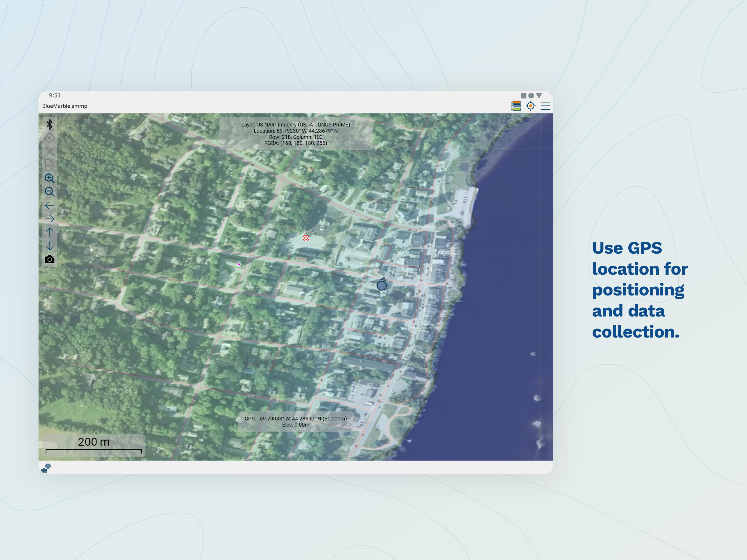
Task: Click the stop GPS tracking crosshair icon
Action: (50, 138)
